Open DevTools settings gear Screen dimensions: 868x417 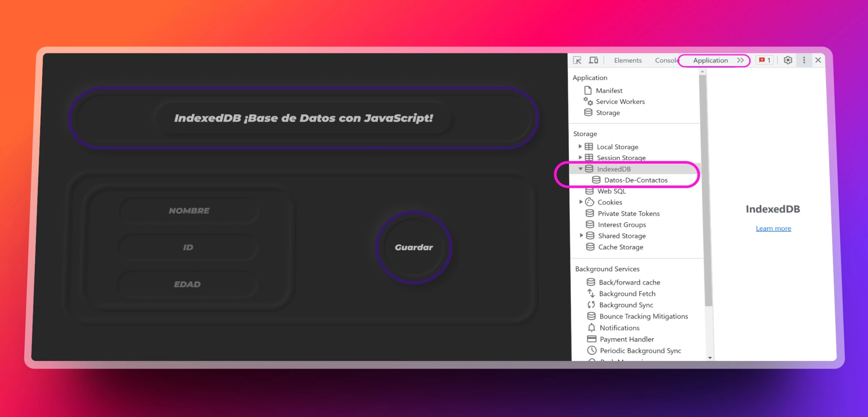[x=787, y=60]
